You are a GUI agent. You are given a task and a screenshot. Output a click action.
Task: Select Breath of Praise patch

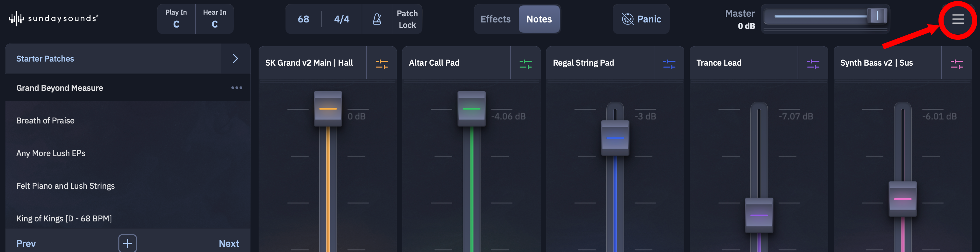(x=128, y=120)
